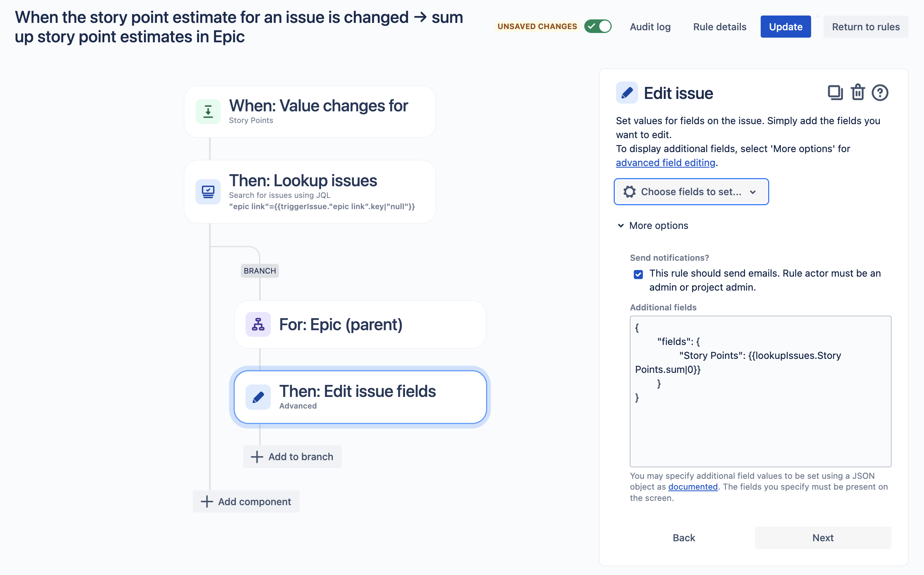Select the When: Value changes for card
Viewport: 924px width, 575px height.
(x=310, y=111)
